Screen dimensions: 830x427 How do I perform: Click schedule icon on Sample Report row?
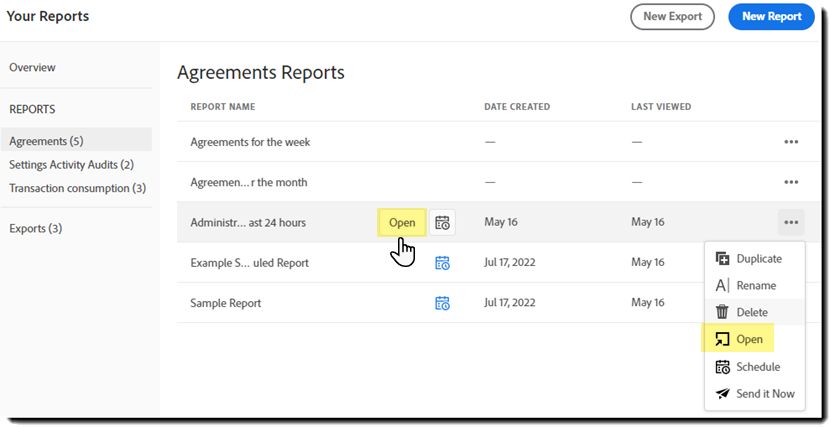(442, 303)
